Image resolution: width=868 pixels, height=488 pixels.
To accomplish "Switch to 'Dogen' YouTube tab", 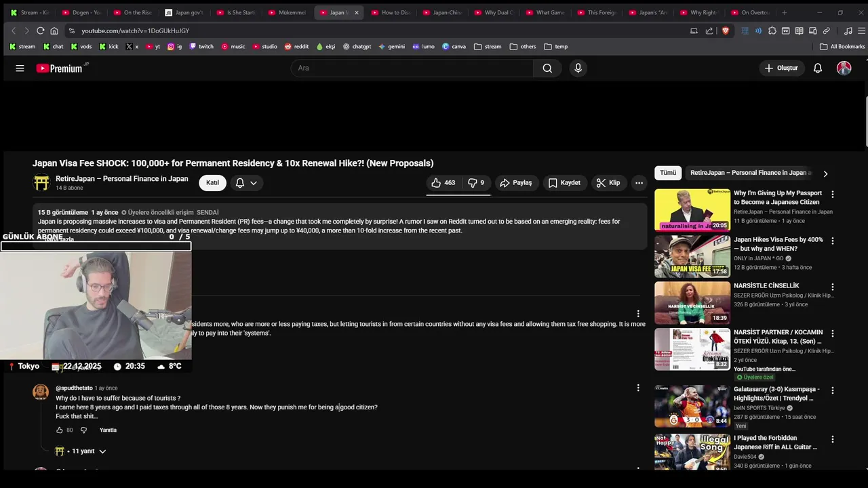I will pos(81,12).
